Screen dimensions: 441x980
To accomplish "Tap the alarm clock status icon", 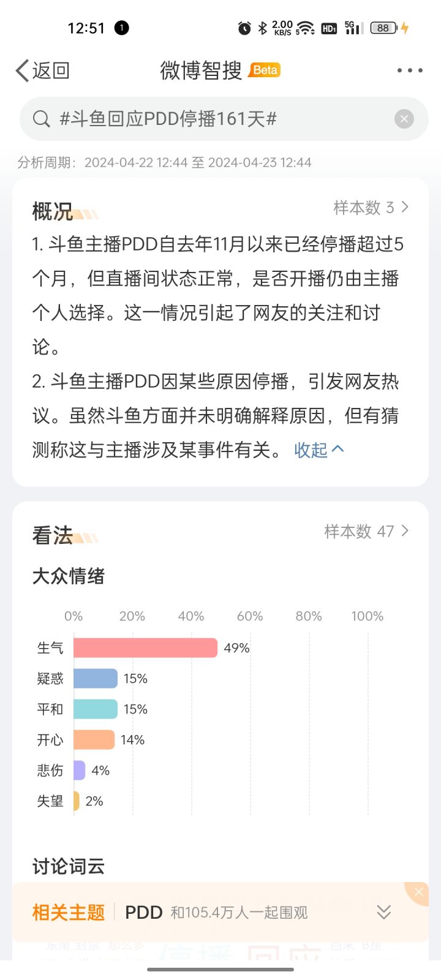I will click(244, 28).
